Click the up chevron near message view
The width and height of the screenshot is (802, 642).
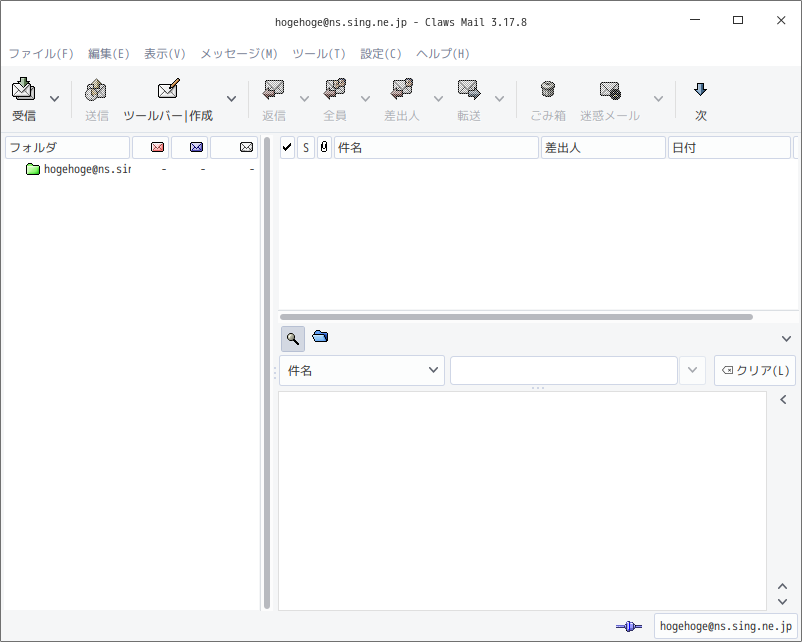pyautogui.click(x=783, y=586)
